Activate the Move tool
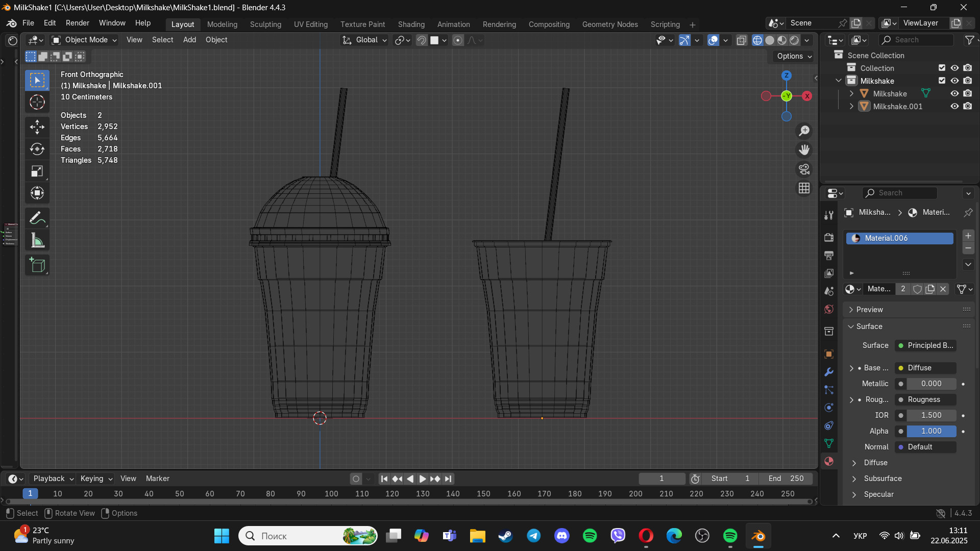This screenshot has height=551, width=980. pos(37,127)
